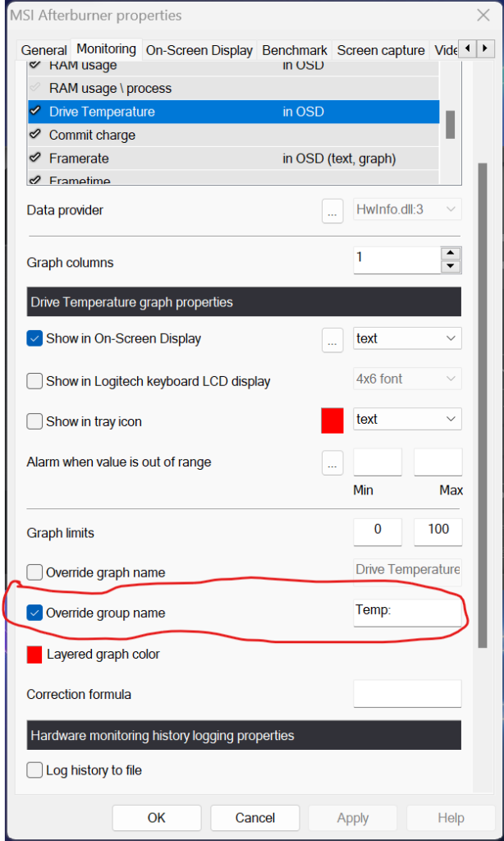The height and width of the screenshot is (841, 504).
Task: Click the Correction formula field
Action: (407, 694)
